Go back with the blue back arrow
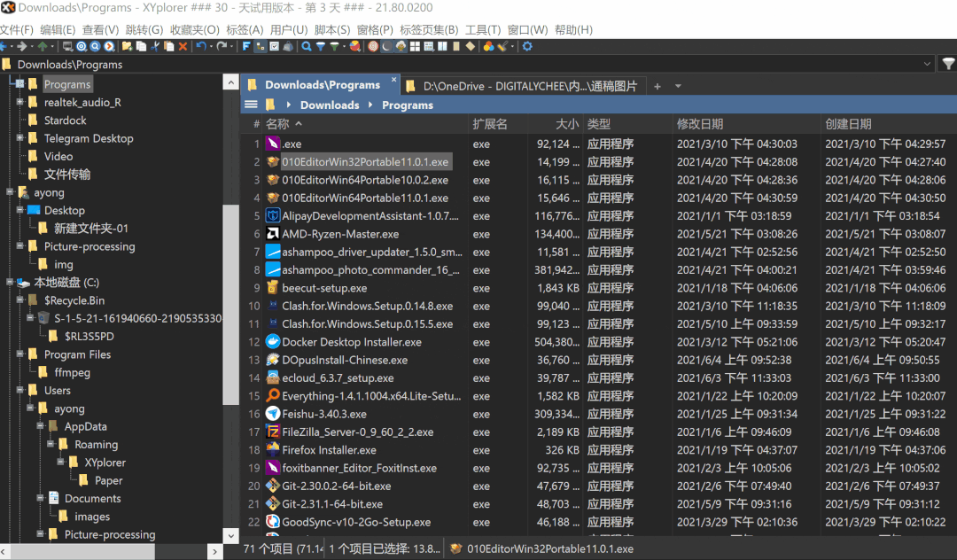 click(4, 46)
